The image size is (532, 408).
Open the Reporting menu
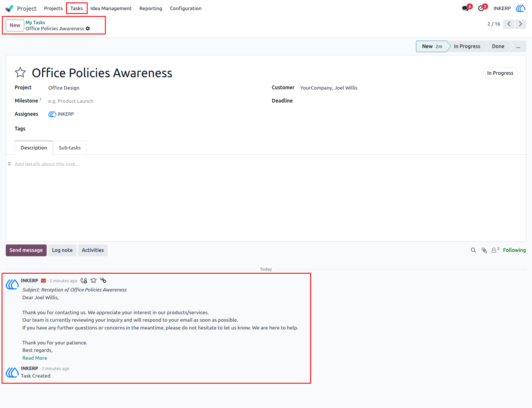pyautogui.click(x=151, y=8)
